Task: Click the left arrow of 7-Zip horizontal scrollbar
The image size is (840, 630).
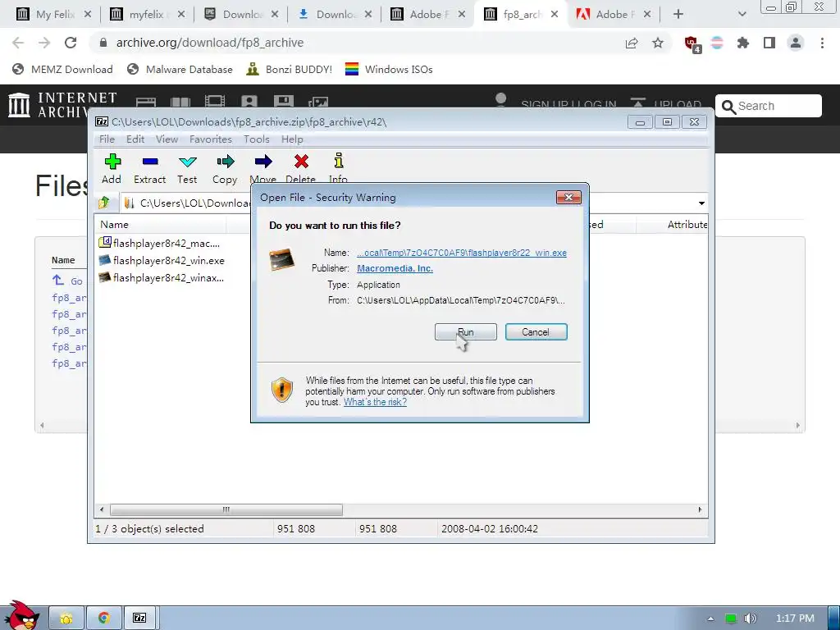Action: pos(102,509)
